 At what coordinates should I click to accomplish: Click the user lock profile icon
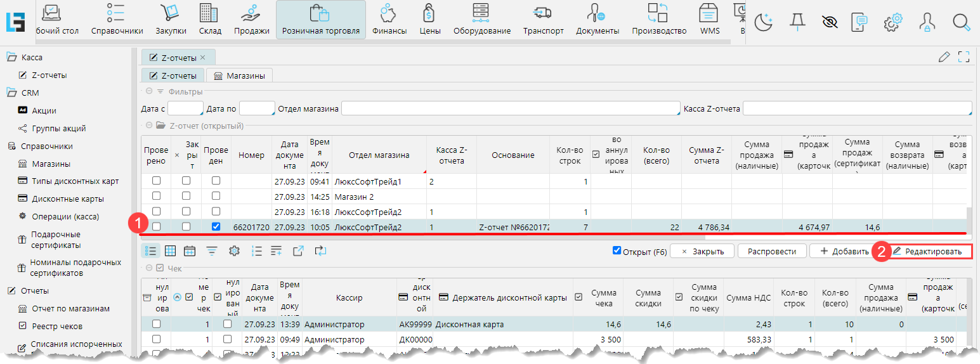(927, 23)
